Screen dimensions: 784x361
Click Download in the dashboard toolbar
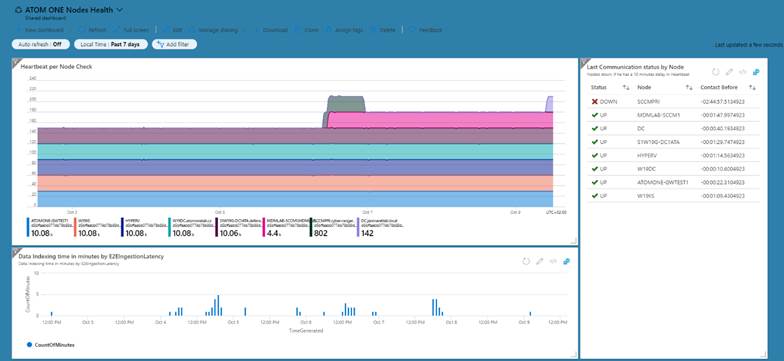272,30
